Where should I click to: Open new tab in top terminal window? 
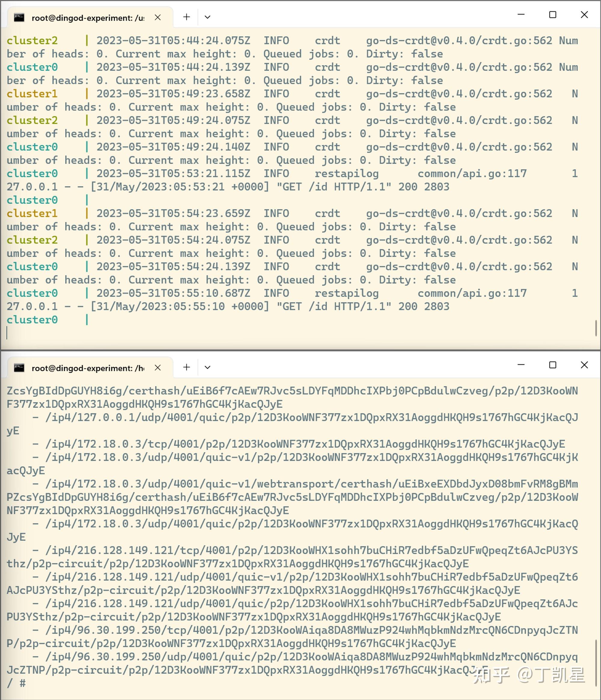pos(187,17)
